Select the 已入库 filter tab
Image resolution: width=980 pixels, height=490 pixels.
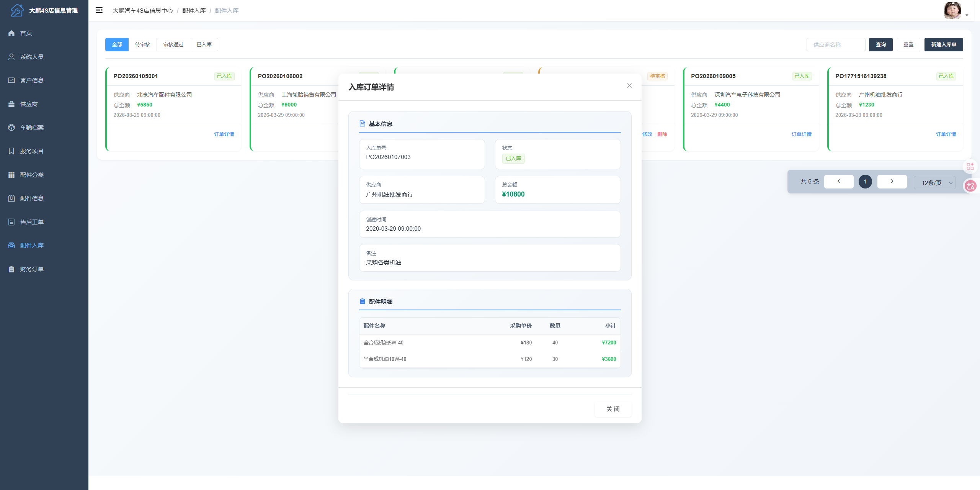[x=204, y=45]
